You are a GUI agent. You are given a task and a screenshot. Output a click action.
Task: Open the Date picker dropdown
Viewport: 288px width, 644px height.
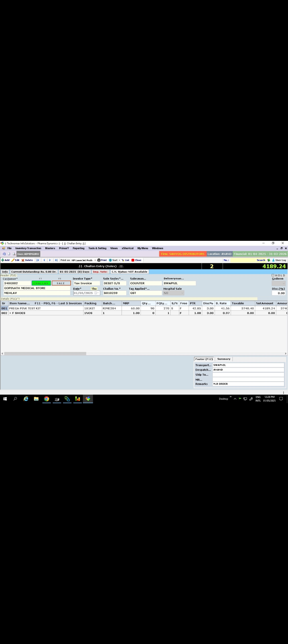(x=98, y=293)
